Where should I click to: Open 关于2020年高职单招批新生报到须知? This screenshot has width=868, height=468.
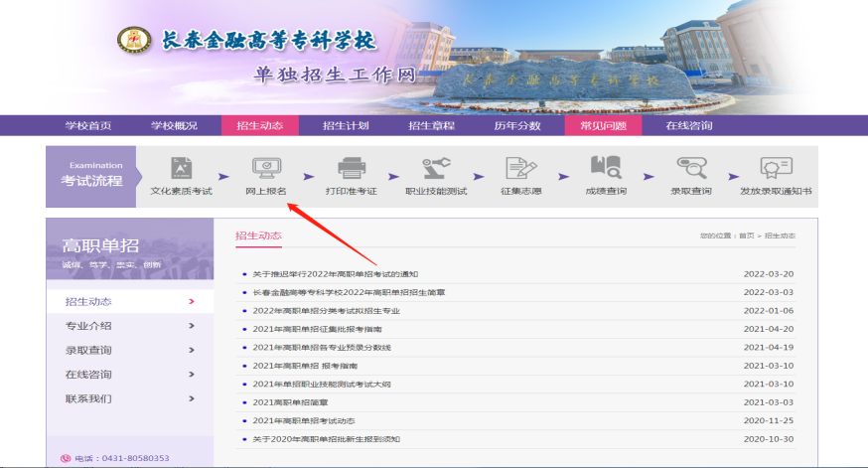(x=327, y=438)
